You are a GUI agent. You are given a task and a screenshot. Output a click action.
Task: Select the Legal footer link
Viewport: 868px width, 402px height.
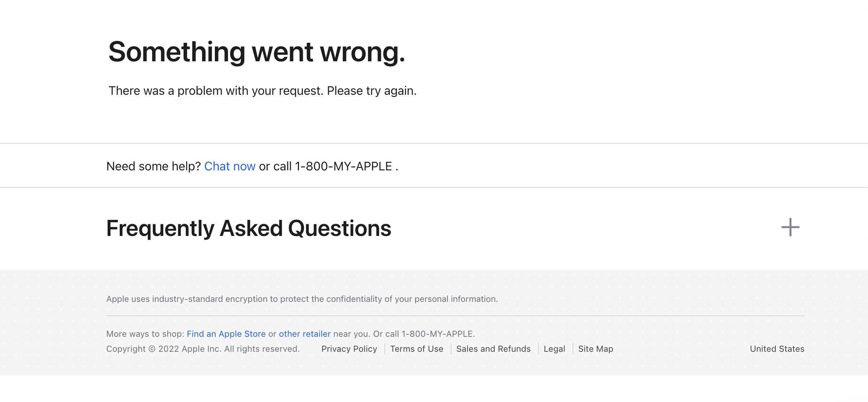click(x=554, y=349)
